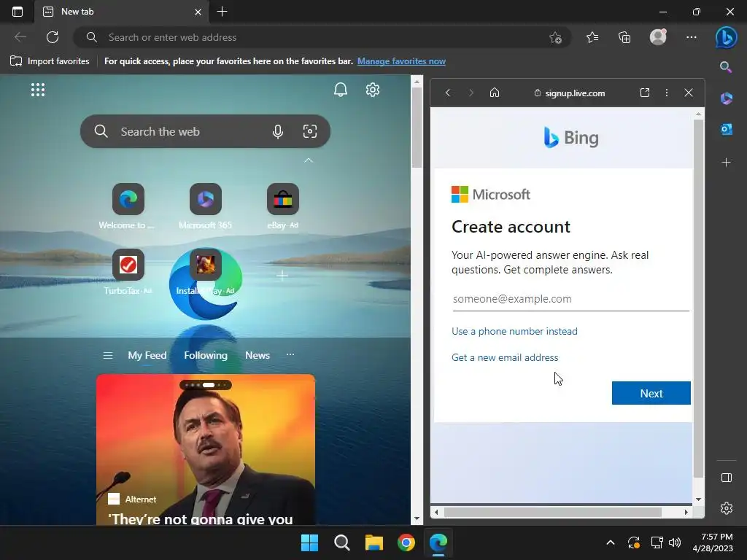Switch to the Following tab
Viewport: 747px width, 560px height.
point(206,355)
